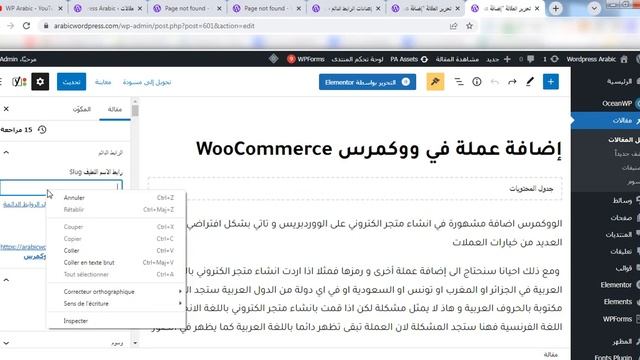Open وسائط media in the admin menu
Screen dimensions: 640x360
[622, 200]
